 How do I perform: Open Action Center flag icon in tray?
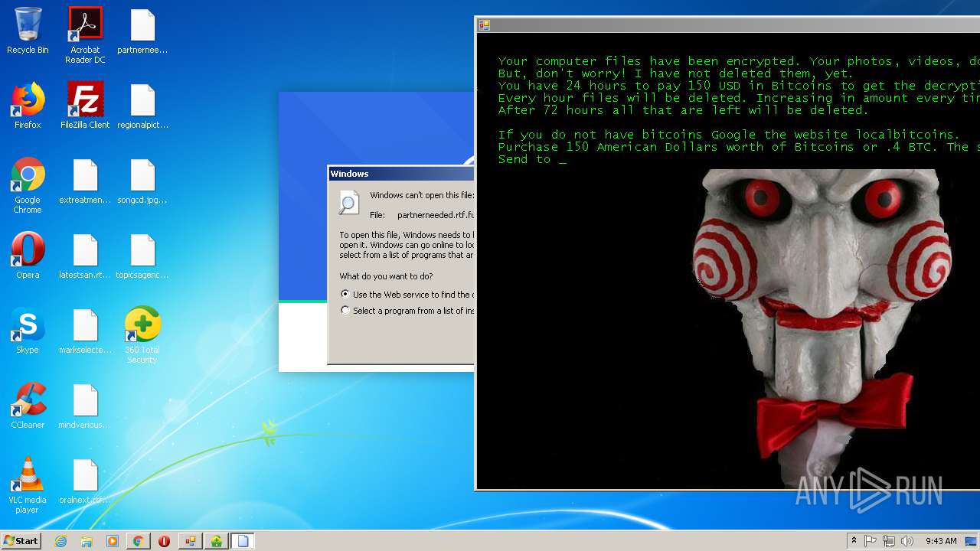coord(871,541)
